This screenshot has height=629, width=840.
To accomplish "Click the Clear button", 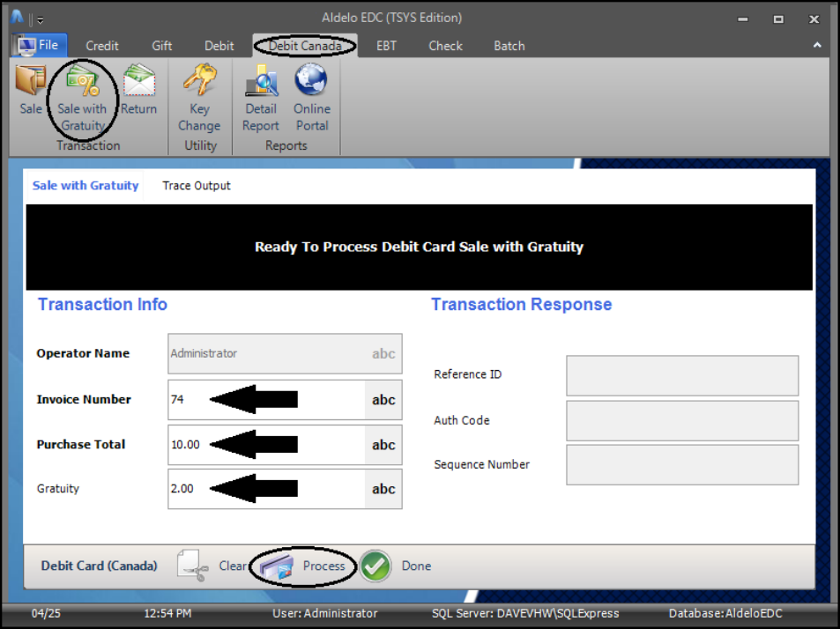I will [212, 566].
